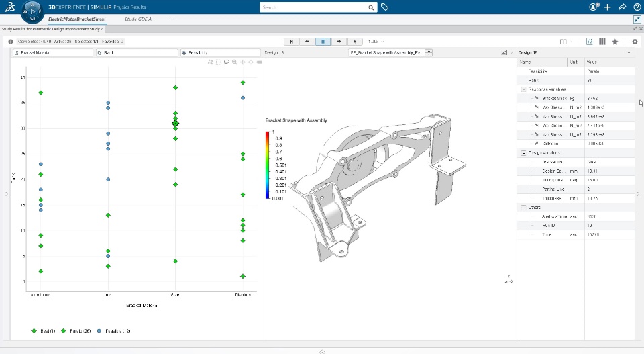This screenshot has height=354, width=644.
Task: Select the chart pan cross tool
Action: click(x=243, y=62)
